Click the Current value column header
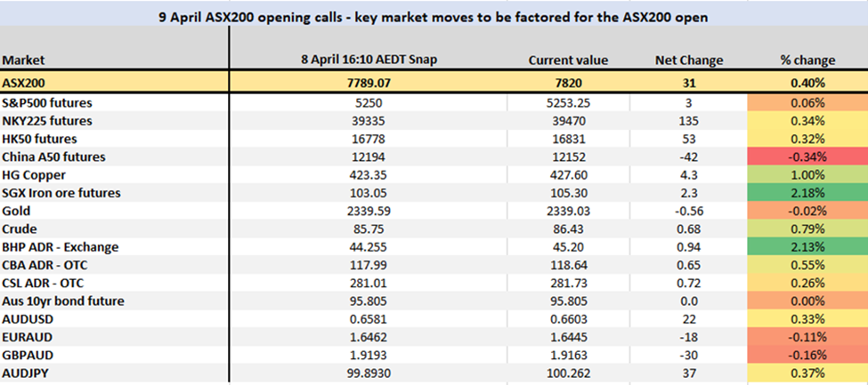 click(568, 60)
